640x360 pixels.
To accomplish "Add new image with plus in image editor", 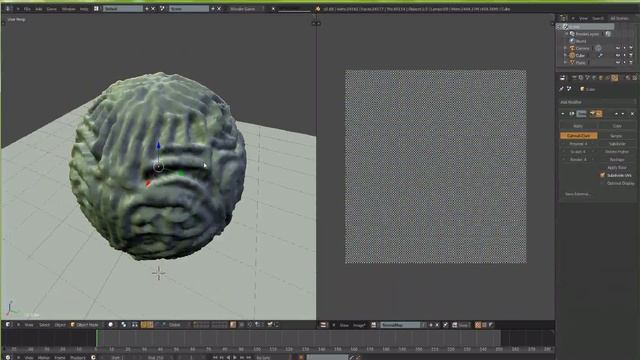I will click(431, 325).
